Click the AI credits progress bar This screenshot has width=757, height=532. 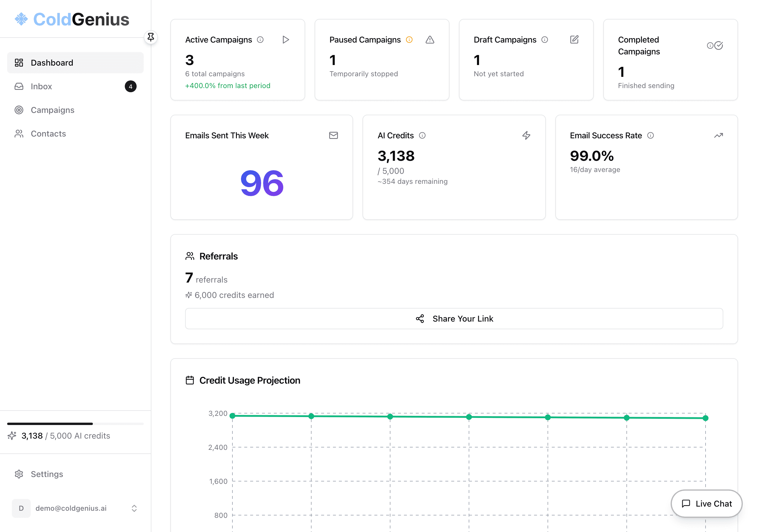[75, 424]
